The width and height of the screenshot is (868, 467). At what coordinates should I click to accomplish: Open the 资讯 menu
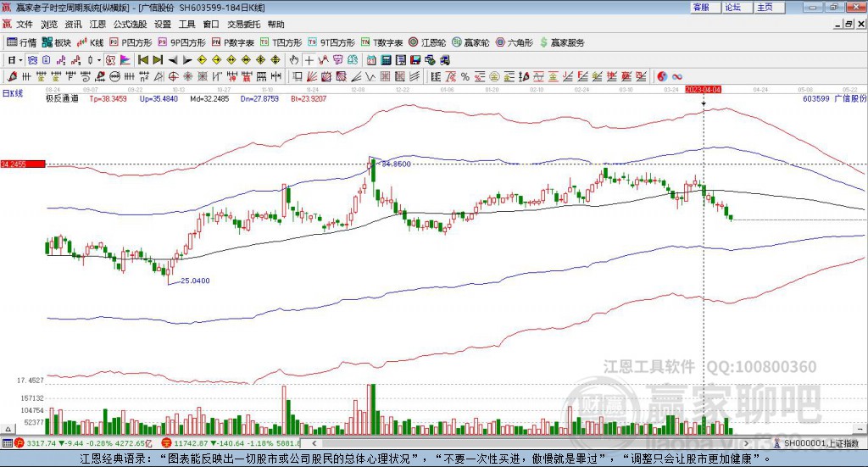[73, 25]
